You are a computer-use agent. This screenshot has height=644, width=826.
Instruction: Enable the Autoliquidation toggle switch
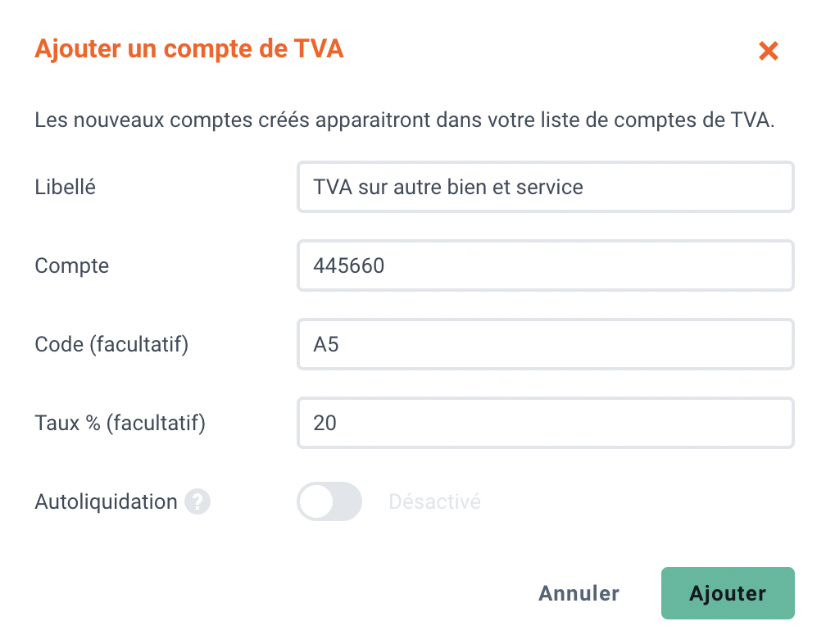pyautogui.click(x=329, y=501)
